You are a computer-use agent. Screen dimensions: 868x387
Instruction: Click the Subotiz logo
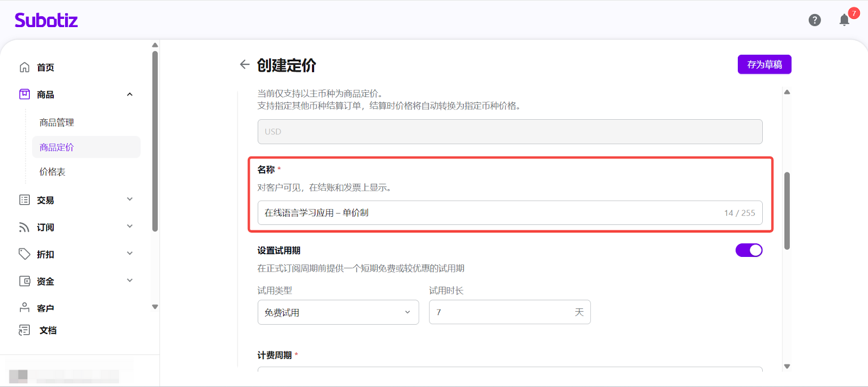46,21
